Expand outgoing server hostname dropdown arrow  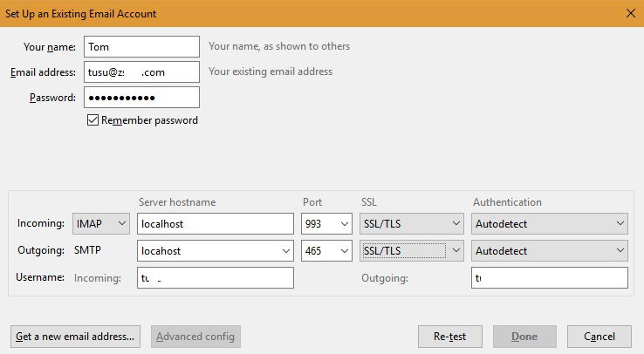pos(286,250)
